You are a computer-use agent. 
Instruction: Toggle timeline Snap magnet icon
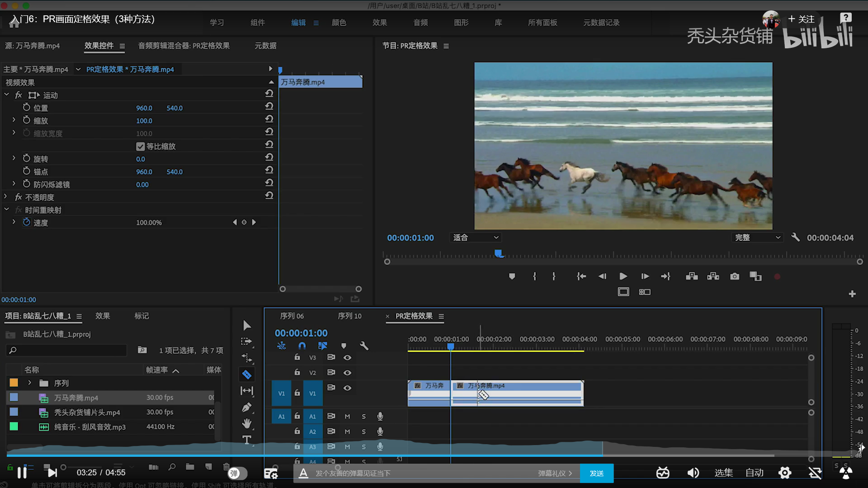[302, 346]
